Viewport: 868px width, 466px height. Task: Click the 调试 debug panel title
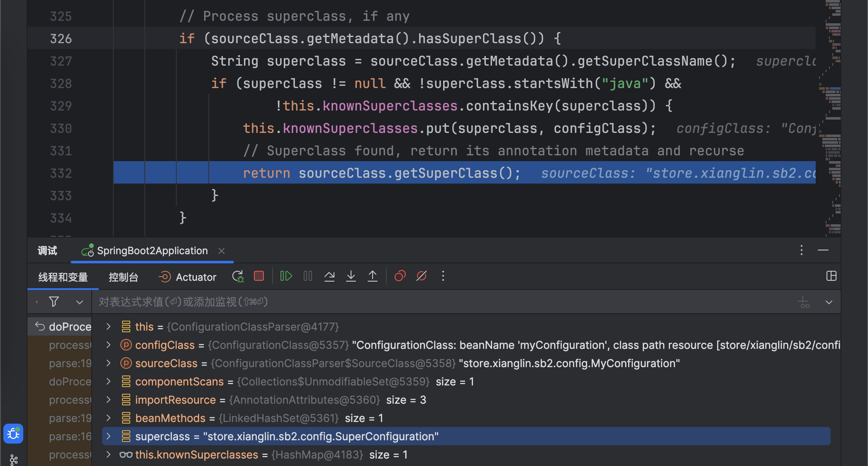(x=47, y=251)
